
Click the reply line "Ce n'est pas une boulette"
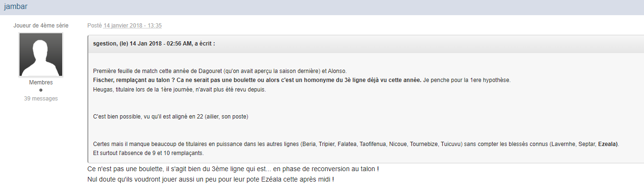[x=233, y=169]
